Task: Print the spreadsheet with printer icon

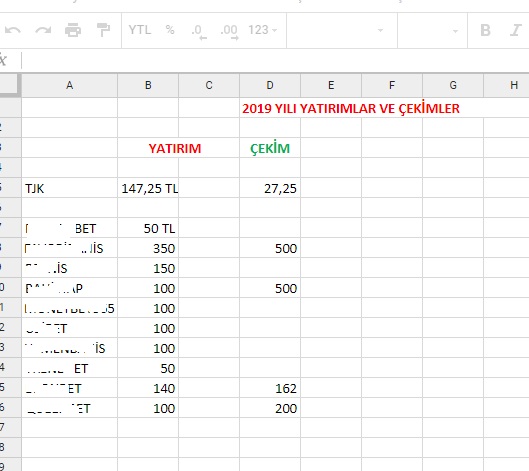Action: coord(73,30)
